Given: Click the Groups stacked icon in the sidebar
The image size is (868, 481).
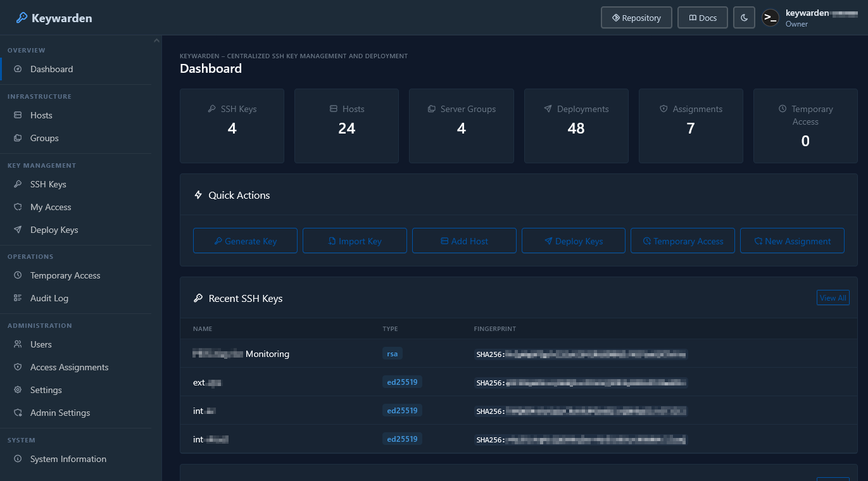Looking at the screenshot, I should (18, 138).
